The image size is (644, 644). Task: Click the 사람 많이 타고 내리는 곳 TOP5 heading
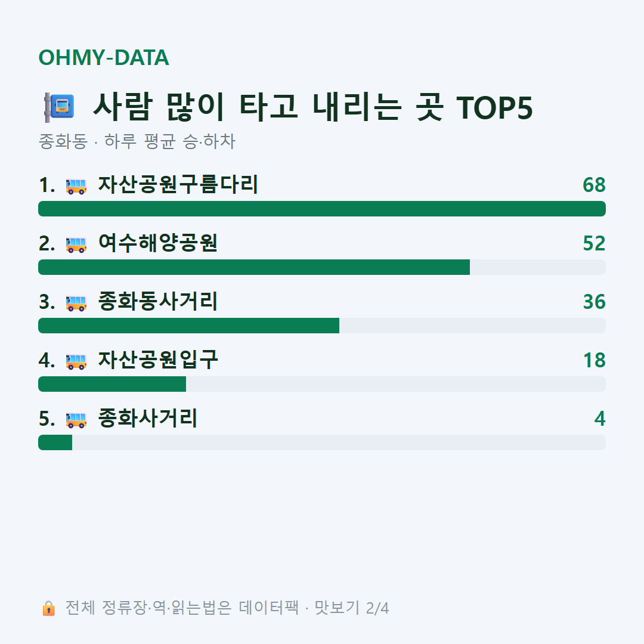[x=313, y=107]
